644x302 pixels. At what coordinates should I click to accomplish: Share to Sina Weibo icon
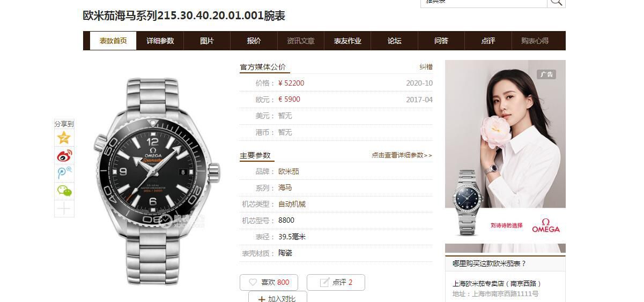click(x=64, y=156)
